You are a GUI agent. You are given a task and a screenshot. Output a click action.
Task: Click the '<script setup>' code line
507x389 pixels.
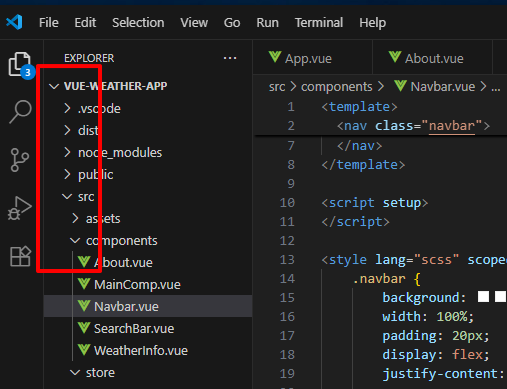click(375, 203)
